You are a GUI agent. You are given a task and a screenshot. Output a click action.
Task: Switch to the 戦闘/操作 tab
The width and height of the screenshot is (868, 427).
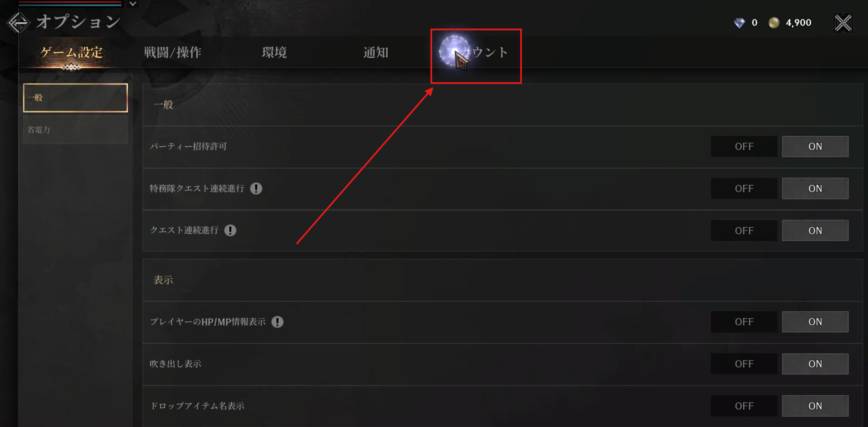(173, 53)
